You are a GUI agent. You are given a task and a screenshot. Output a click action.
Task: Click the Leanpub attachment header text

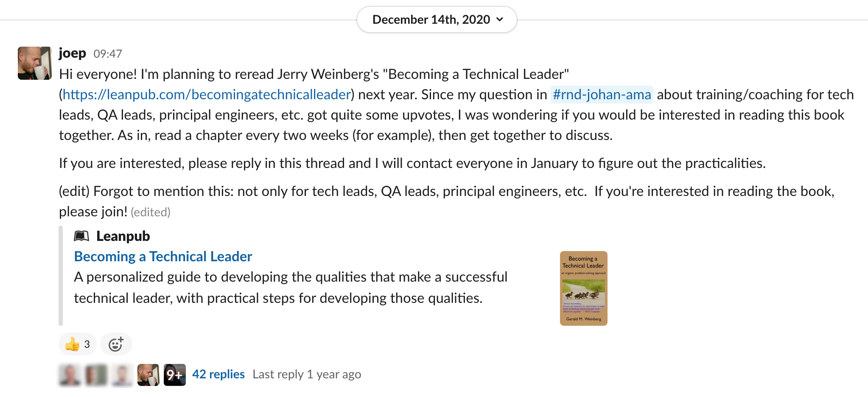(x=123, y=236)
